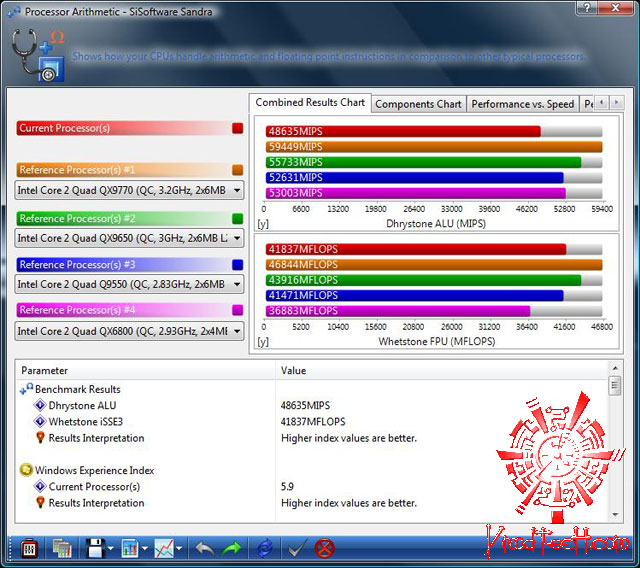This screenshot has height=568, width=640.
Task: Select the Combined Results Chart tab
Action: pos(310,102)
